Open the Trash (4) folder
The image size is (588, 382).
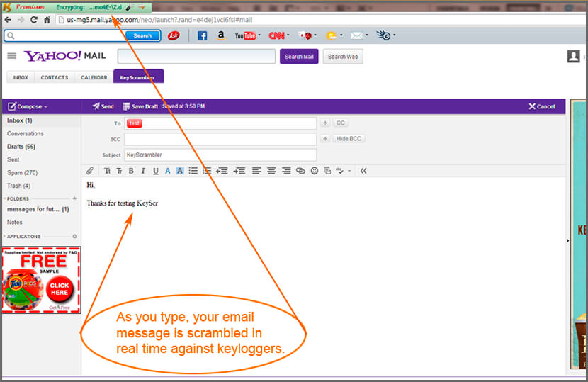(x=18, y=186)
